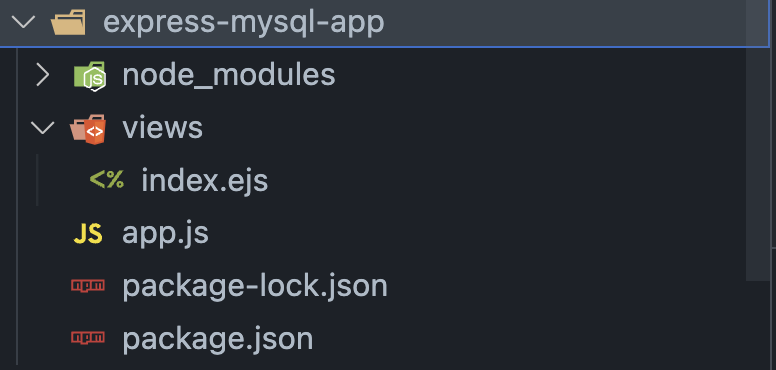Collapse the express-mysql-app root chevron
The image size is (776, 370).
(23, 23)
